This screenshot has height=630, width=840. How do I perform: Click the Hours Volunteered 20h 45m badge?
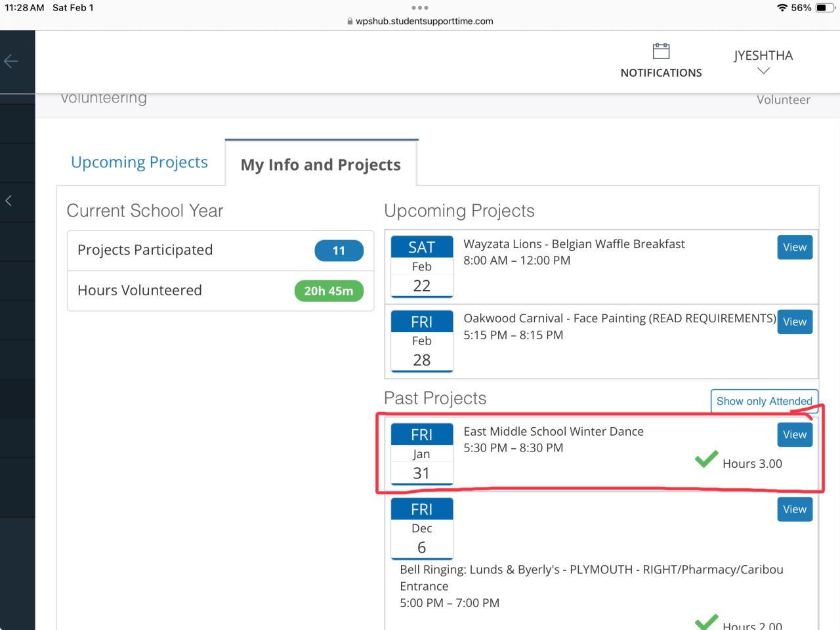(328, 291)
